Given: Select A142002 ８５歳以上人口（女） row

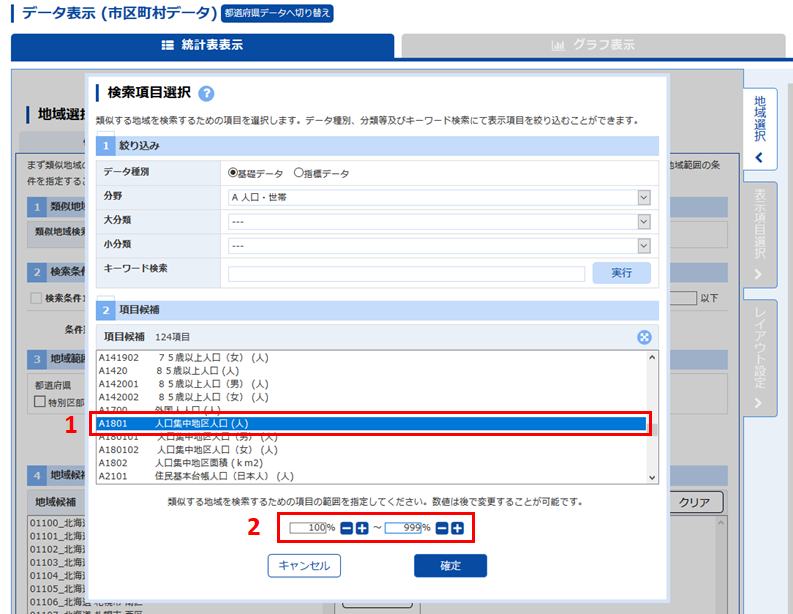Looking at the screenshot, I should (371, 397).
